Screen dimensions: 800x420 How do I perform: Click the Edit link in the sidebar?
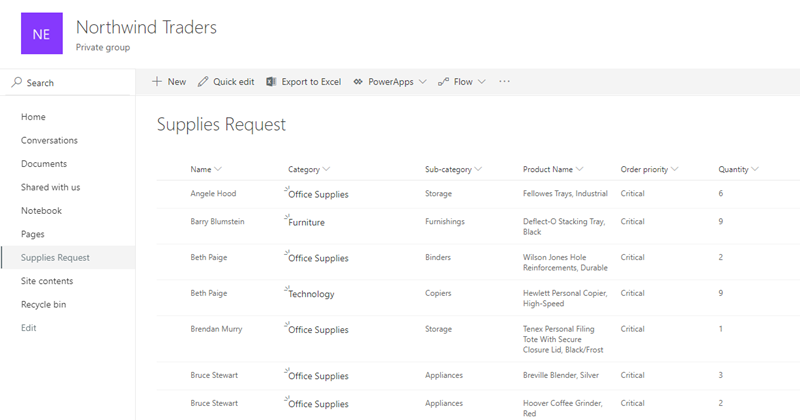(29, 328)
